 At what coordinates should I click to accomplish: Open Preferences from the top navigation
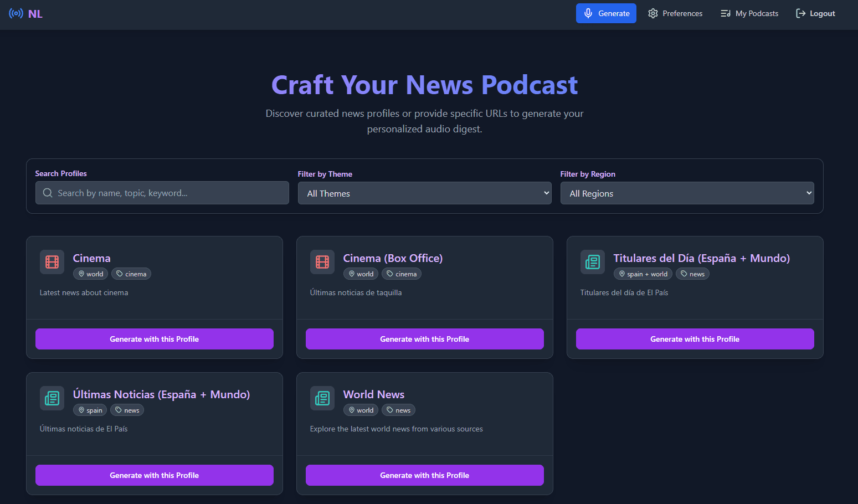point(675,13)
